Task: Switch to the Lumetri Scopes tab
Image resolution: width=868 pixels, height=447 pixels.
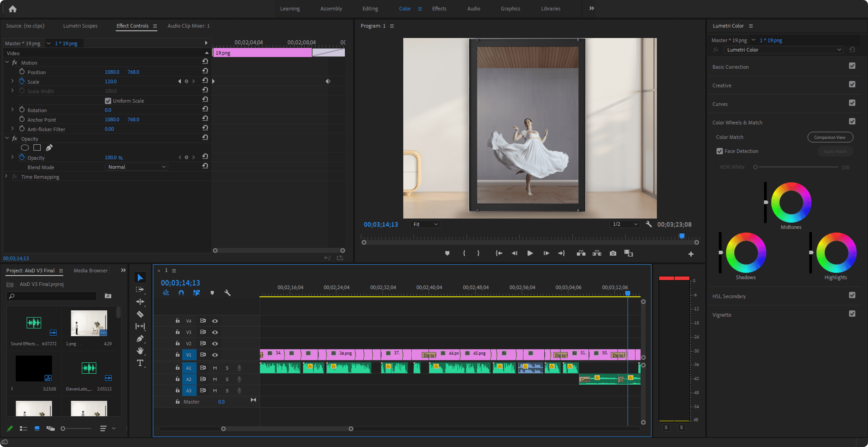Action: click(80, 26)
